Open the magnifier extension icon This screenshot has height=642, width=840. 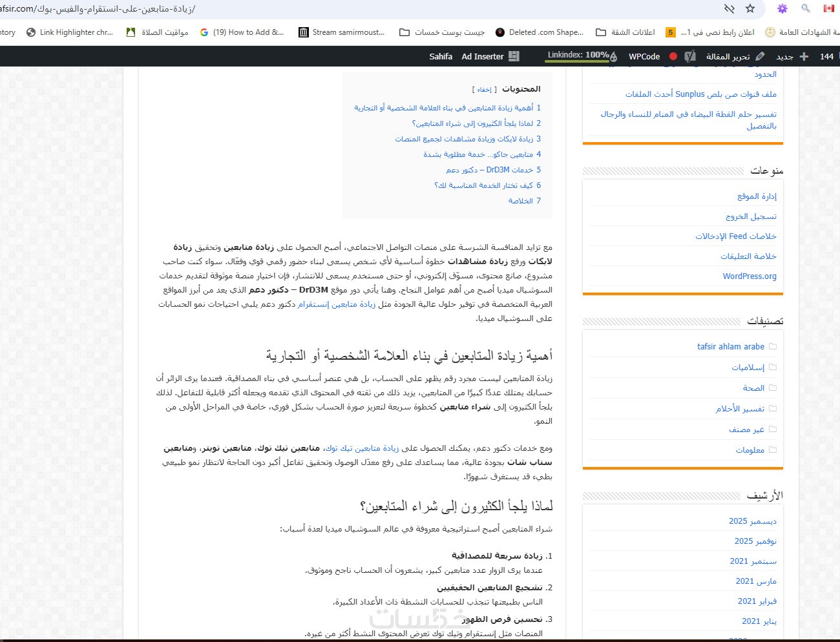[806, 8]
